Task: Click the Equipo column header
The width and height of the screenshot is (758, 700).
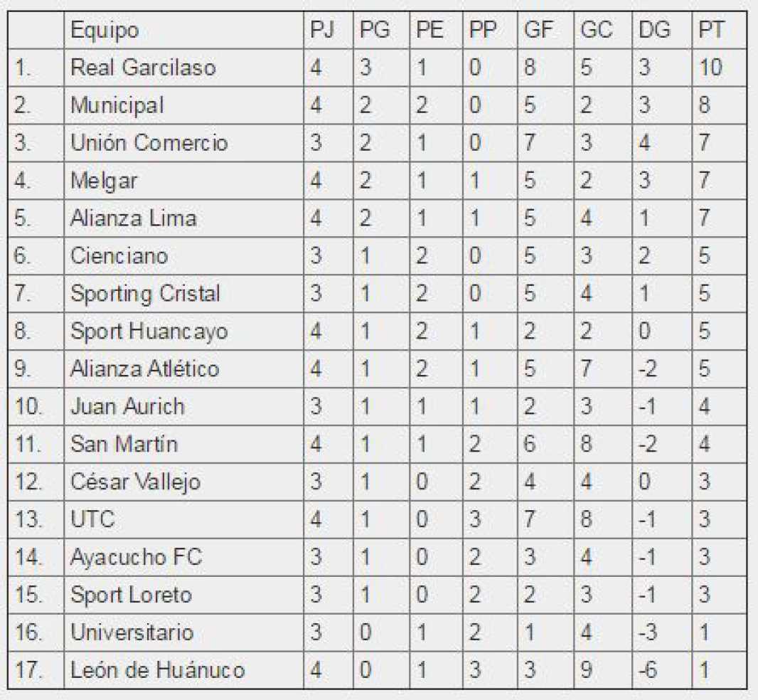Action: 105,31
